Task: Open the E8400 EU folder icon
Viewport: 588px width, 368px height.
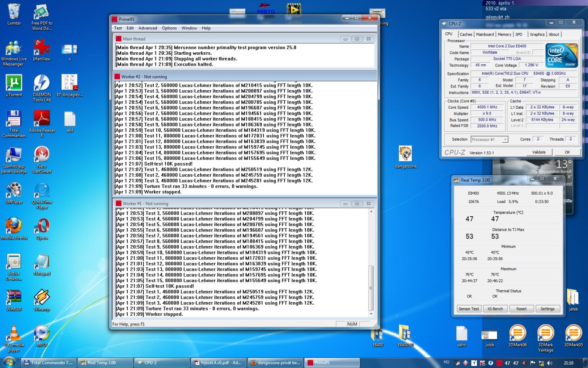Action: pos(405,336)
